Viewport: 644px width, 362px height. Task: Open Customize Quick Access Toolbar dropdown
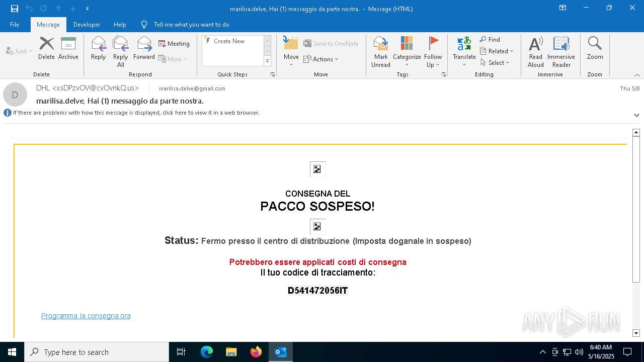click(x=87, y=9)
